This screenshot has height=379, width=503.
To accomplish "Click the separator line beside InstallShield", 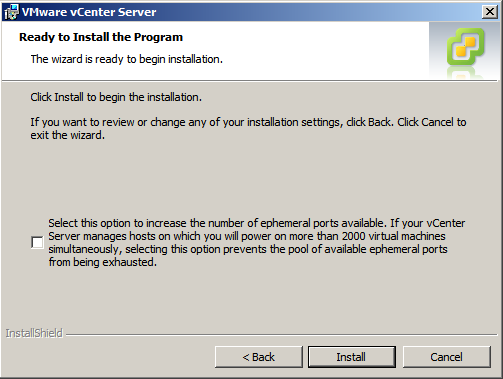I will click(281, 334).
